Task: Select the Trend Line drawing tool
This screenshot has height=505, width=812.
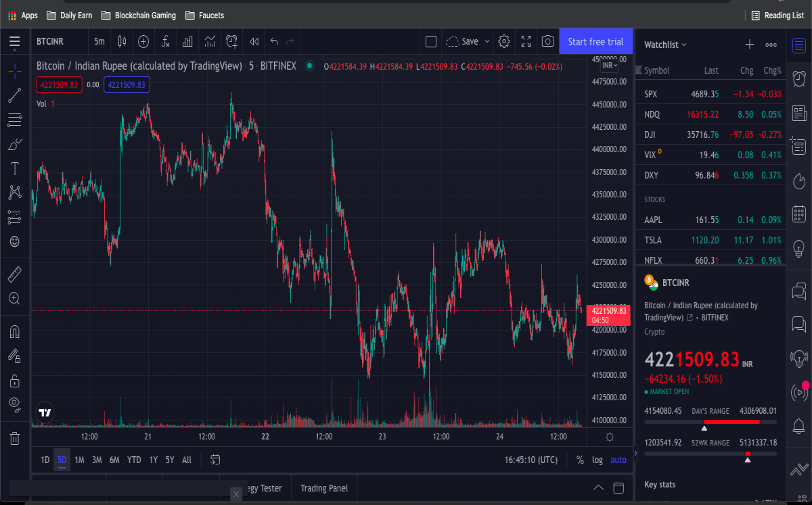Action: point(14,95)
